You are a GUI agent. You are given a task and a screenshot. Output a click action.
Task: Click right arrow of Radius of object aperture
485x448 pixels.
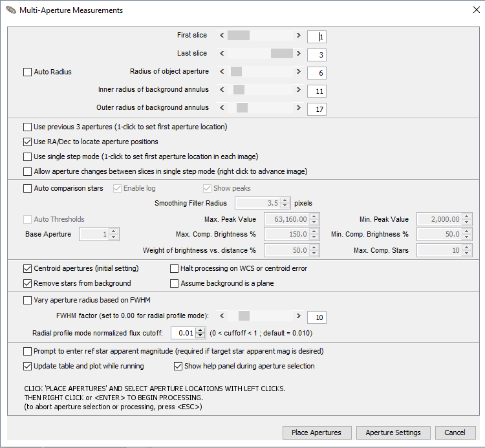click(x=299, y=72)
